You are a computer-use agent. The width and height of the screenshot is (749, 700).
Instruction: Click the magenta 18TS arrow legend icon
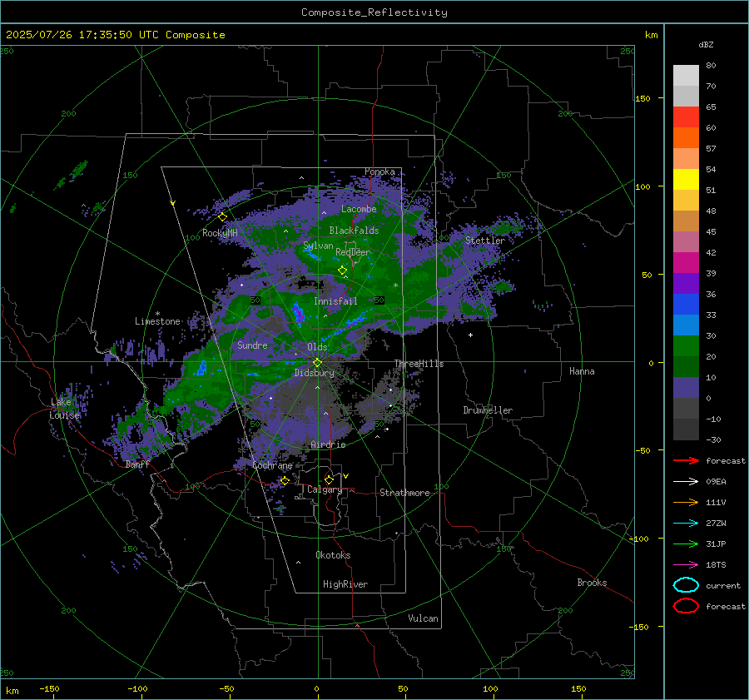tap(686, 565)
